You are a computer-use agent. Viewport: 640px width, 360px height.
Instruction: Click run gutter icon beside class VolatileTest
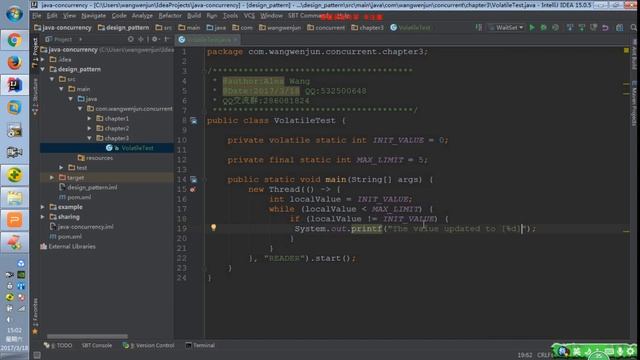tap(193, 121)
